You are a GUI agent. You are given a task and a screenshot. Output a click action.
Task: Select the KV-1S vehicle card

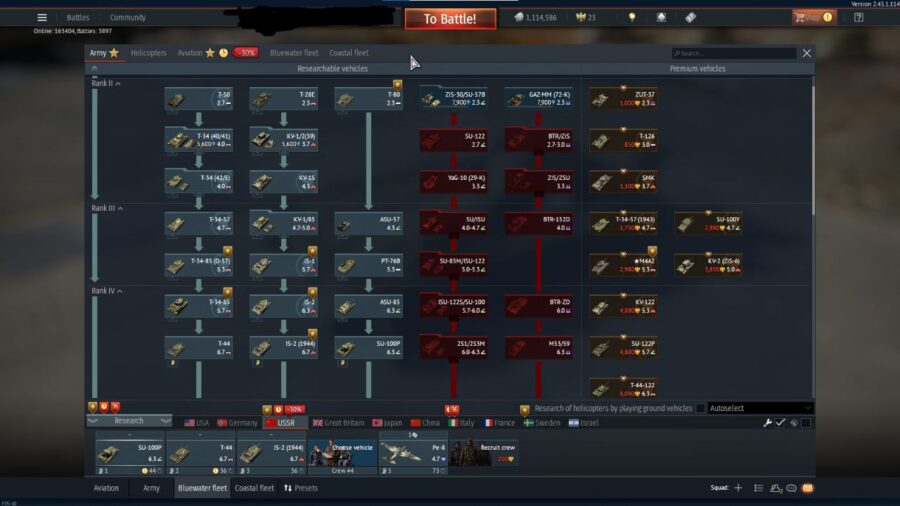coord(284,182)
